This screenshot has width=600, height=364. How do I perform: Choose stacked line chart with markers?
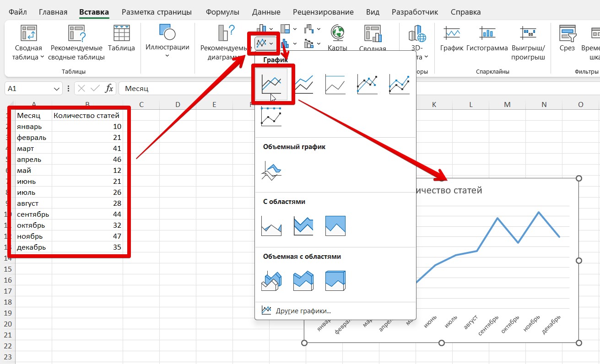click(400, 84)
